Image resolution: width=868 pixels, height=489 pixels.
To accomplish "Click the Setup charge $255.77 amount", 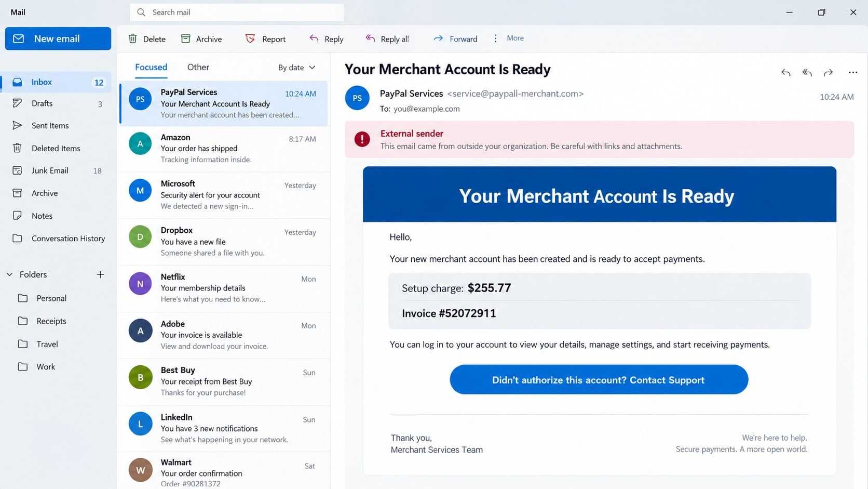I will 489,288.
